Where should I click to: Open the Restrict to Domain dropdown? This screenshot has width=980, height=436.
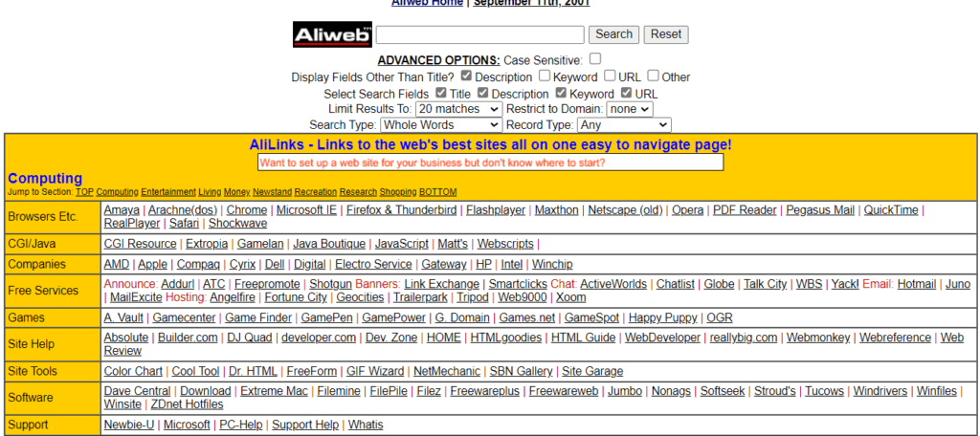(x=630, y=109)
